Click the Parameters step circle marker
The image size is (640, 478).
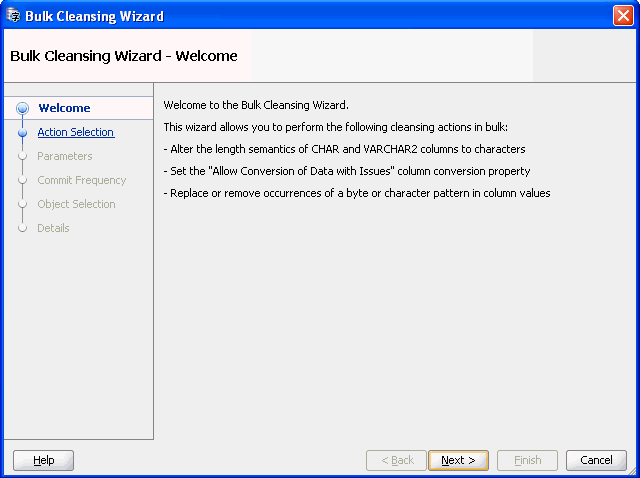tap(22, 156)
